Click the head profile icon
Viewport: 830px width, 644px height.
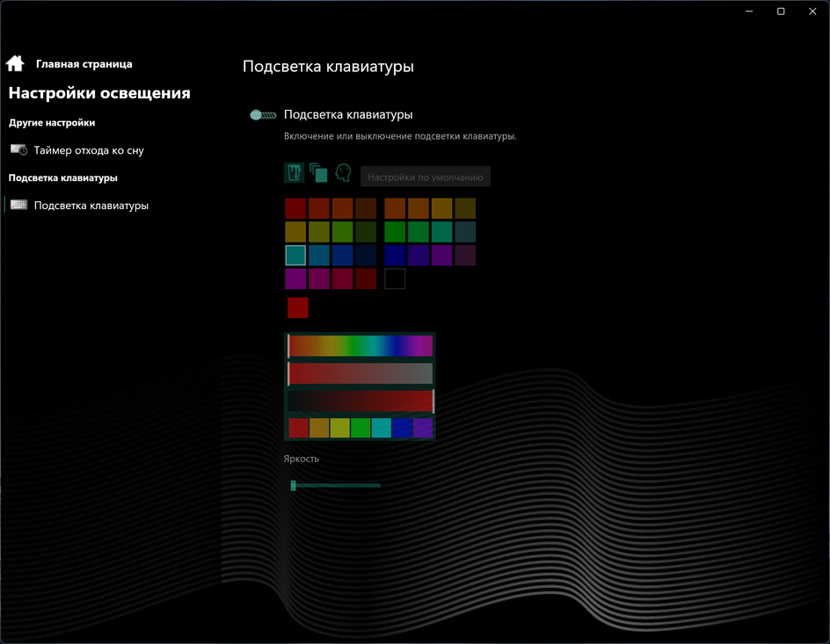[x=343, y=172]
